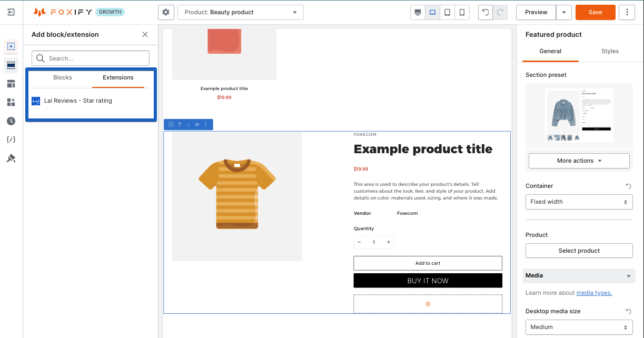Switch to mobile phone preview
644x338 pixels.
tap(462, 12)
